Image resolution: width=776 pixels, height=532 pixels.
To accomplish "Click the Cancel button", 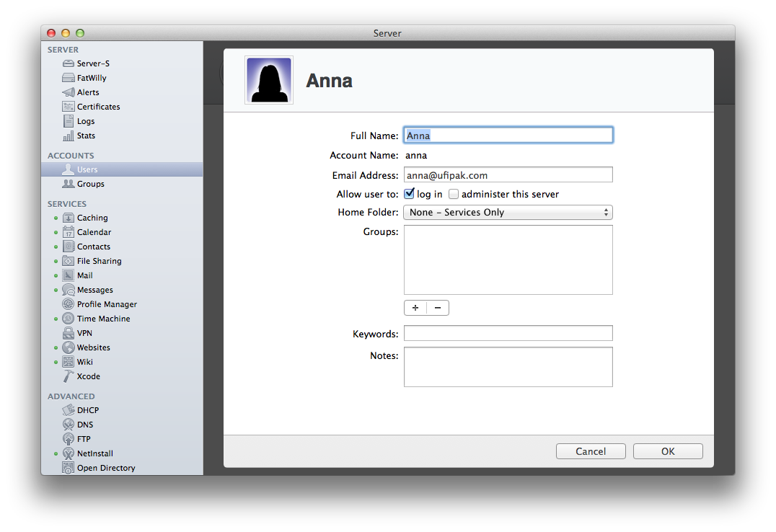I will (x=591, y=451).
